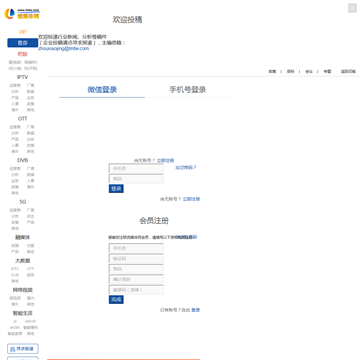Open the IPTV link under 大数据

point(15,269)
